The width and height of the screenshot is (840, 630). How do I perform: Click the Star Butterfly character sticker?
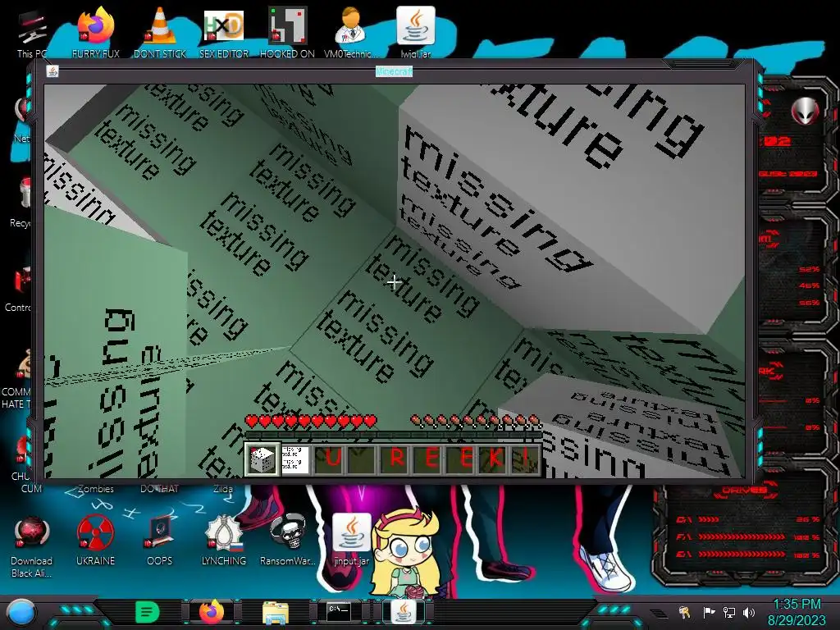coord(407,552)
